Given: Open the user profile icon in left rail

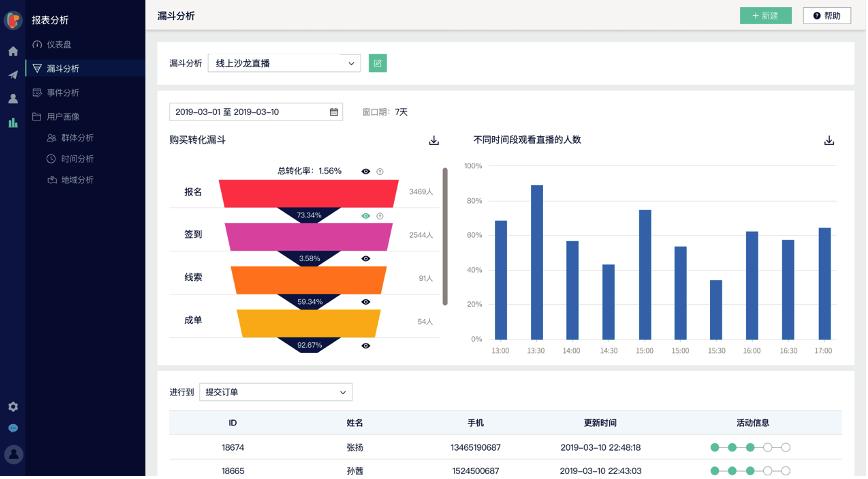Looking at the screenshot, I should pos(13,99).
